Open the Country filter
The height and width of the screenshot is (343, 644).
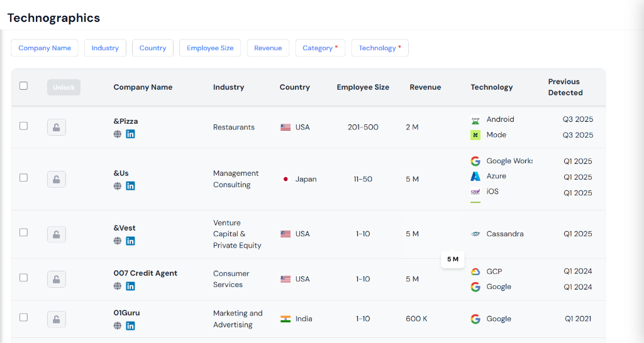[x=153, y=48]
